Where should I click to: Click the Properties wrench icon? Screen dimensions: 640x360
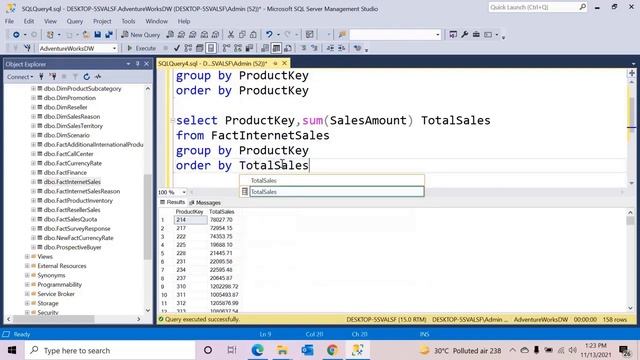pyautogui.click(x=464, y=35)
